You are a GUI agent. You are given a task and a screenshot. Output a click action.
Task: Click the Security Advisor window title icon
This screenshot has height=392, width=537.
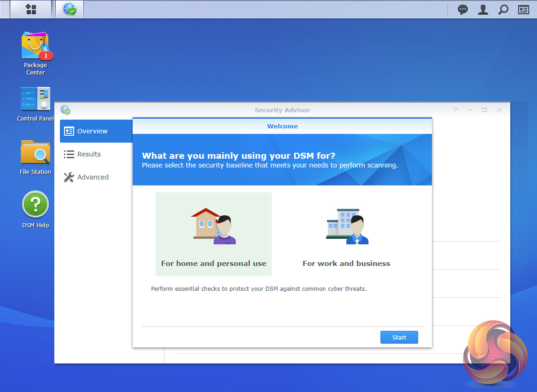[x=65, y=110]
